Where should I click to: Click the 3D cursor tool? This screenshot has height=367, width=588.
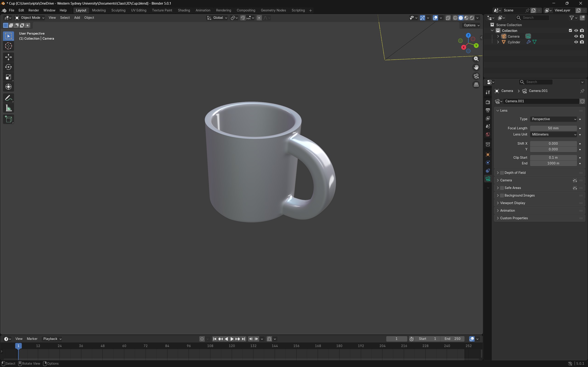click(x=8, y=46)
